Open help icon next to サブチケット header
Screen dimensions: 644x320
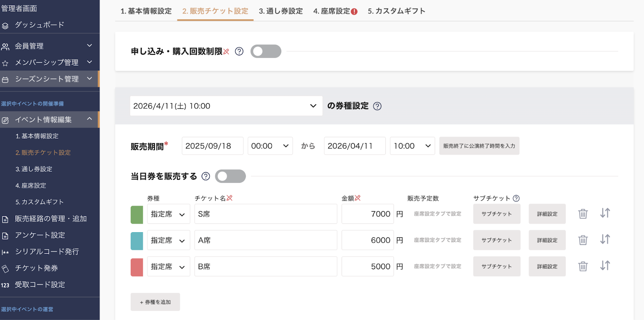tap(516, 198)
